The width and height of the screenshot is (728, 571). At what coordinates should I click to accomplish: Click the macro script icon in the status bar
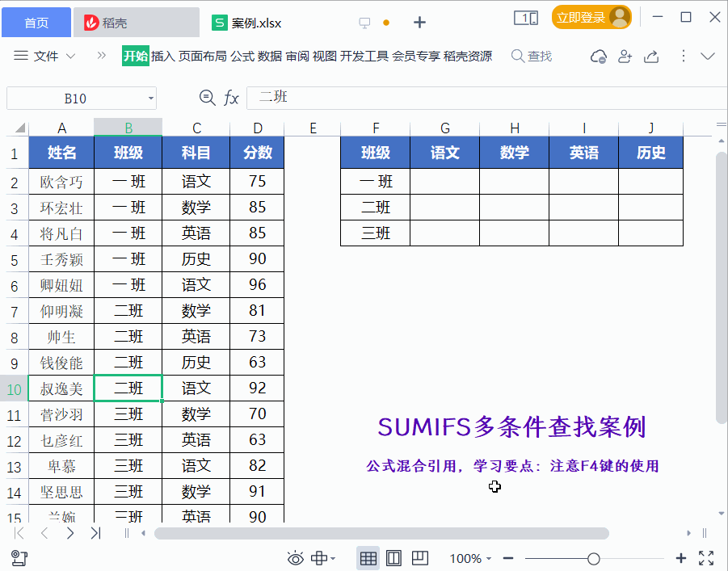point(19,558)
